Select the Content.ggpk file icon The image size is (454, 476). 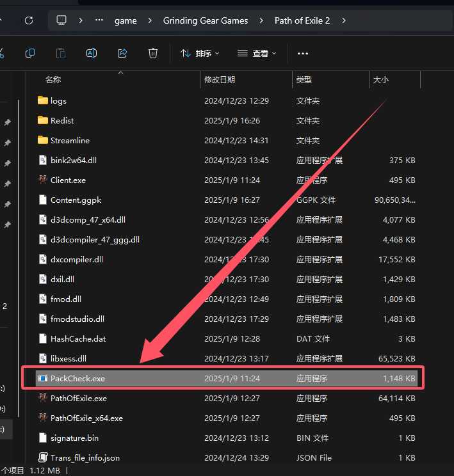coord(43,200)
